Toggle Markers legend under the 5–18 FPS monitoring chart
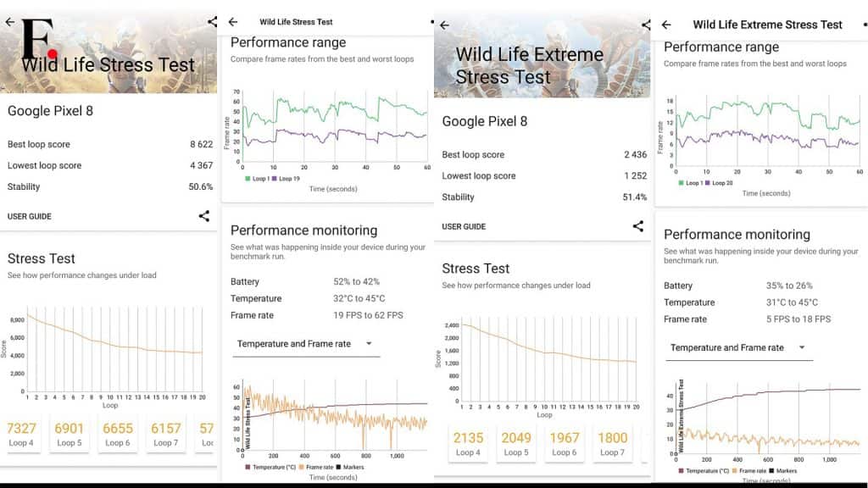868x488 pixels. tap(782, 470)
